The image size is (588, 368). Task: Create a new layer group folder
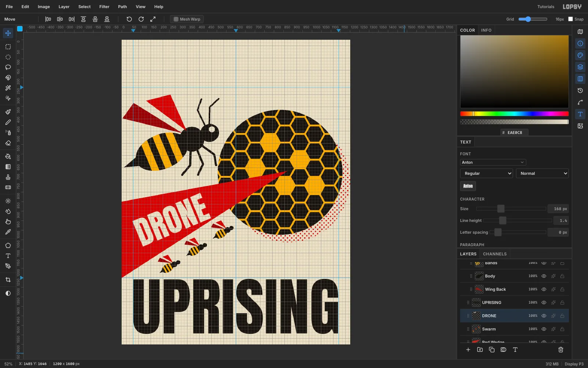pos(480,350)
